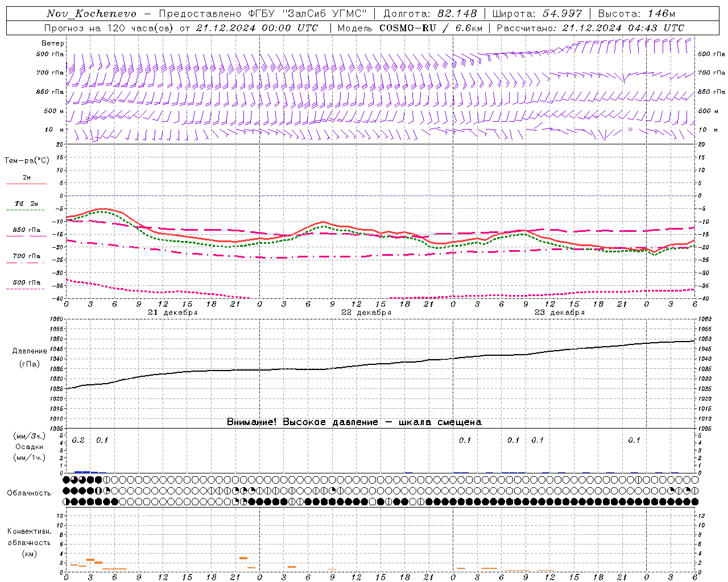Click the station name Nov_Kochenevo

(x=92, y=14)
